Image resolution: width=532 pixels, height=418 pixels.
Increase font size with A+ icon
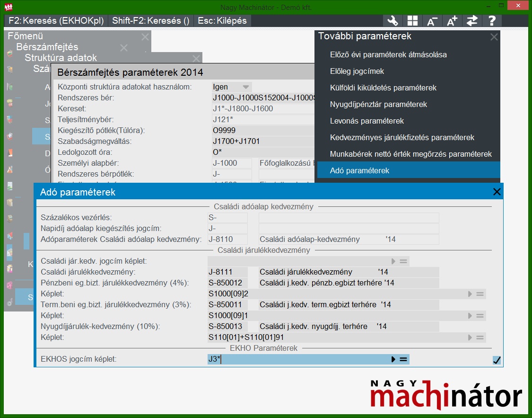452,21
